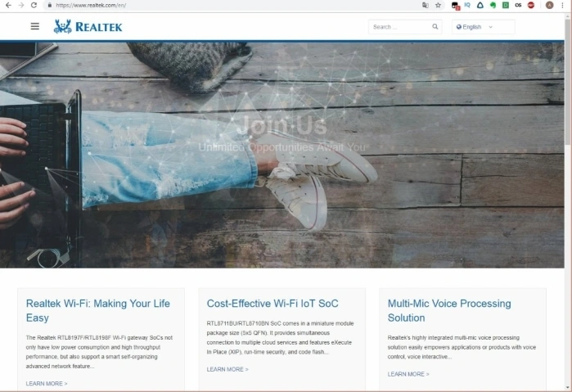Click the translate page icon in address bar
This screenshot has height=392, width=572.
tap(426, 5)
